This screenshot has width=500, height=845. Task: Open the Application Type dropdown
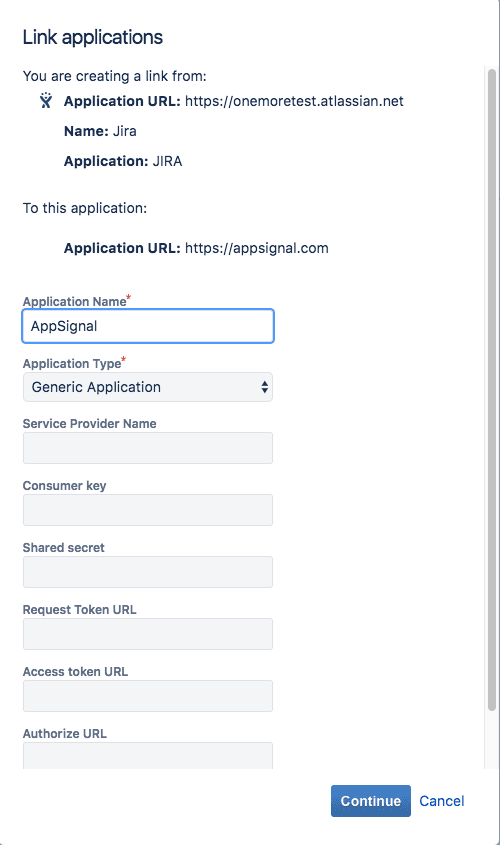[148, 387]
